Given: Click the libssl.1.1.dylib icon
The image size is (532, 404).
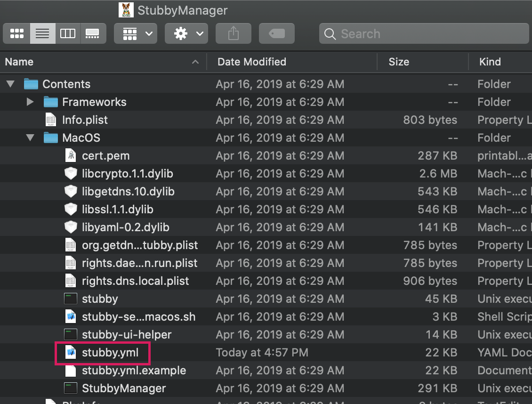Looking at the screenshot, I should [71, 209].
